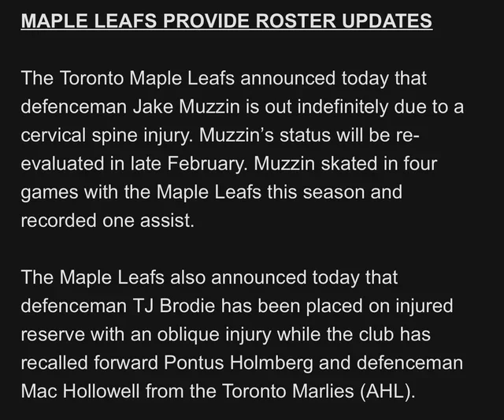The width and height of the screenshot is (504, 420).
Task: Click the name 'Jake Muzzin'
Action: pos(187,106)
